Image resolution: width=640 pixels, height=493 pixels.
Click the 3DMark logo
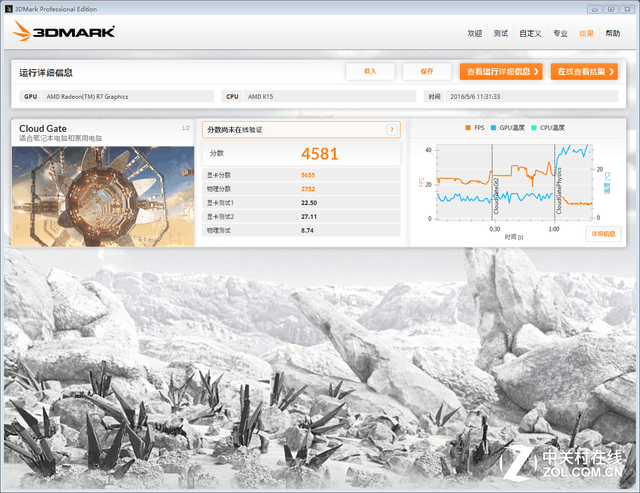[x=63, y=31]
